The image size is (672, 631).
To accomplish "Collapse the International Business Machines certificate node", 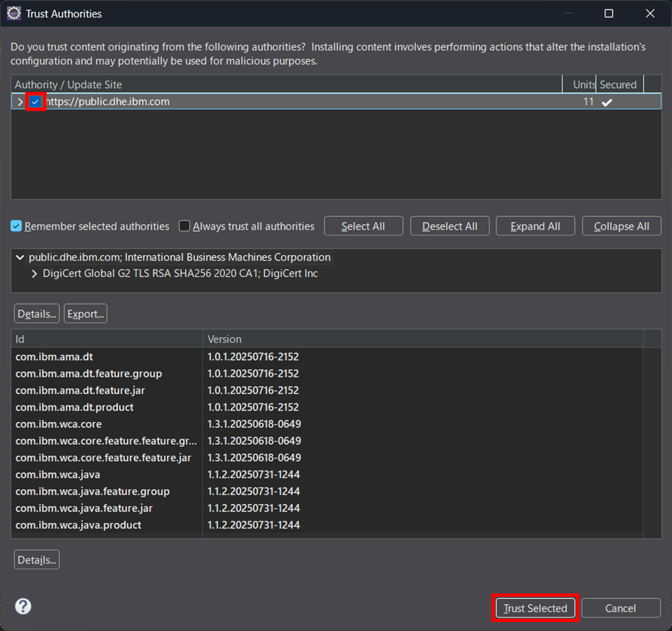I will pyautogui.click(x=20, y=257).
